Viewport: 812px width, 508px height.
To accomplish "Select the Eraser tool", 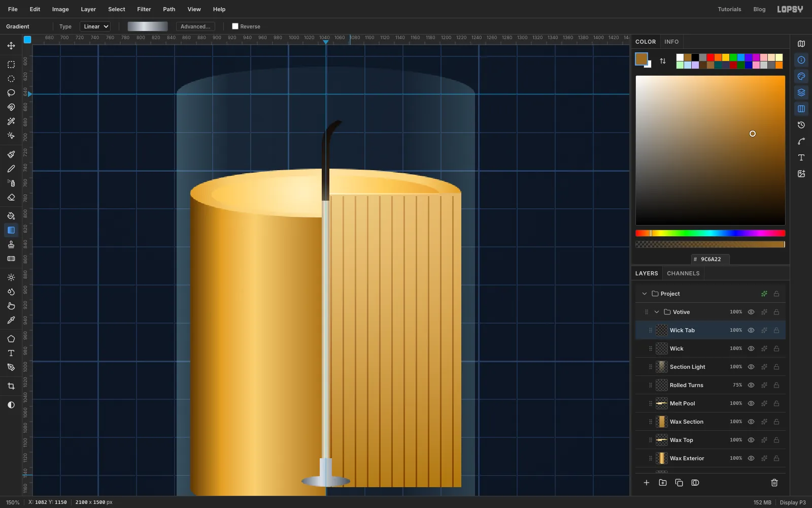I will coord(11,197).
